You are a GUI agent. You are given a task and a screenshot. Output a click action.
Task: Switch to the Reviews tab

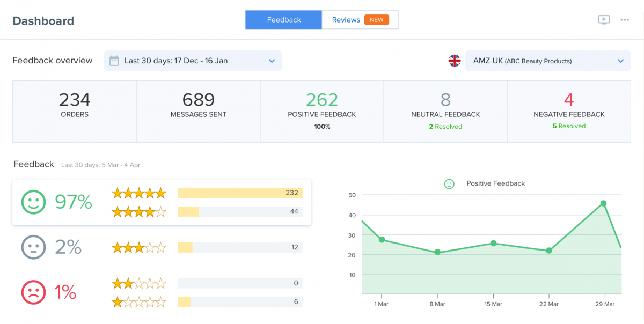coord(360,20)
